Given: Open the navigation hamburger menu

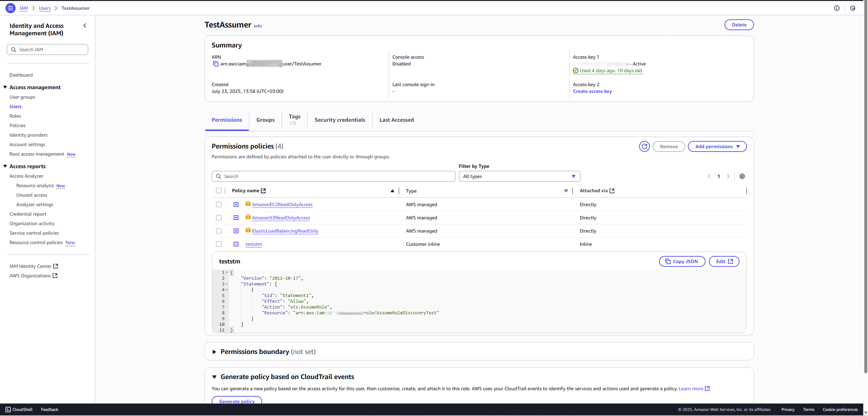Looking at the screenshot, I should (10, 8).
